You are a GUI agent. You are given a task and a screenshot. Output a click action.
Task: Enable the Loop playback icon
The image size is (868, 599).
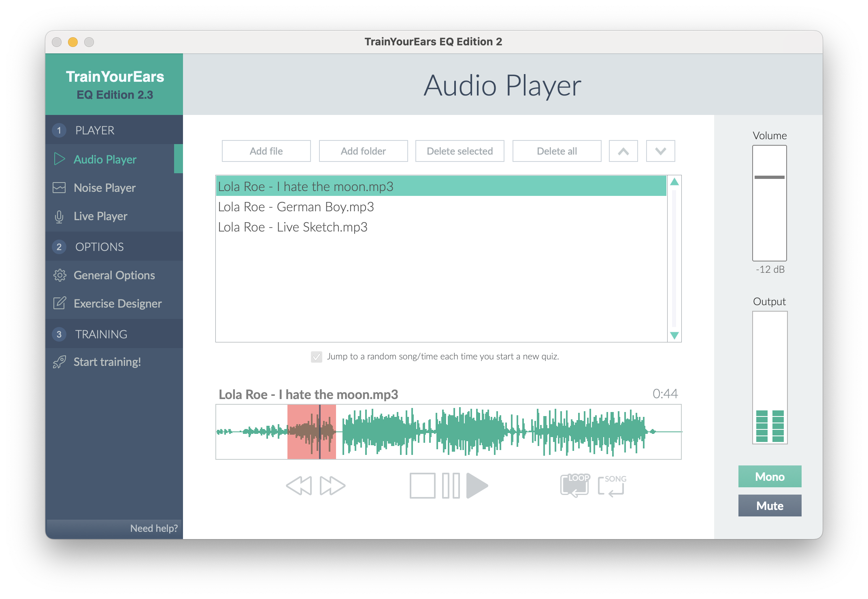pyautogui.click(x=574, y=484)
